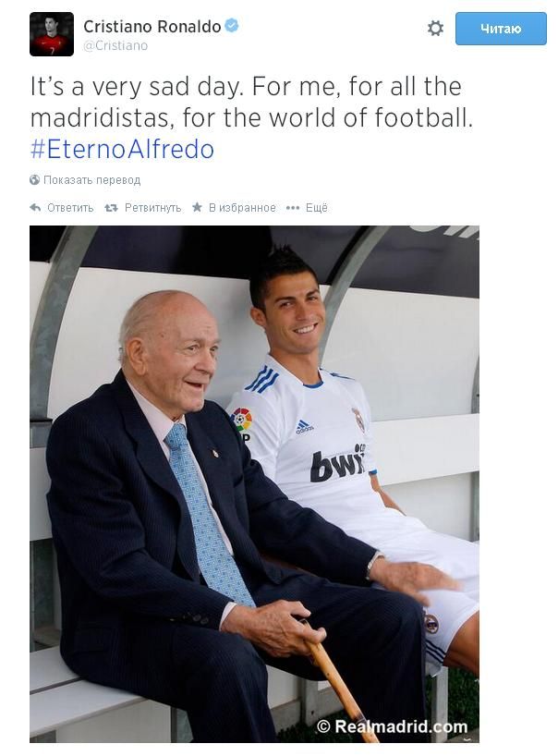
Task: Click the globe translate icon
Action: pyautogui.click(x=34, y=180)
